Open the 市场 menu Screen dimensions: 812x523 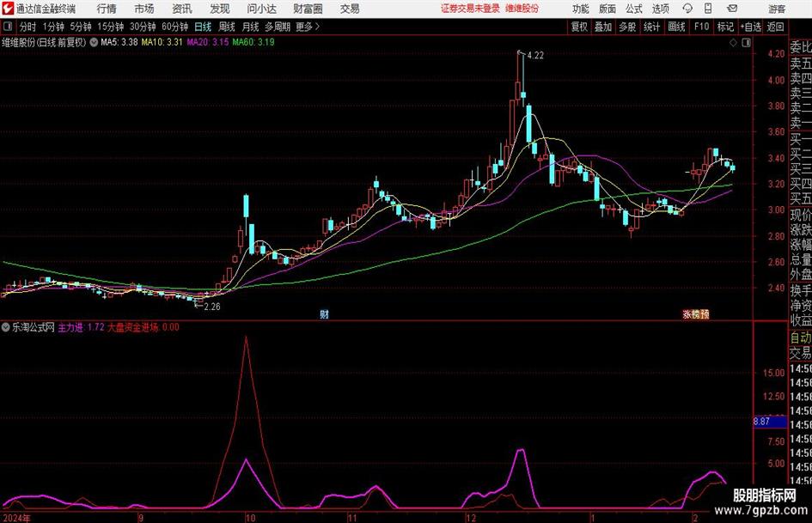click(x=144, y=9)
